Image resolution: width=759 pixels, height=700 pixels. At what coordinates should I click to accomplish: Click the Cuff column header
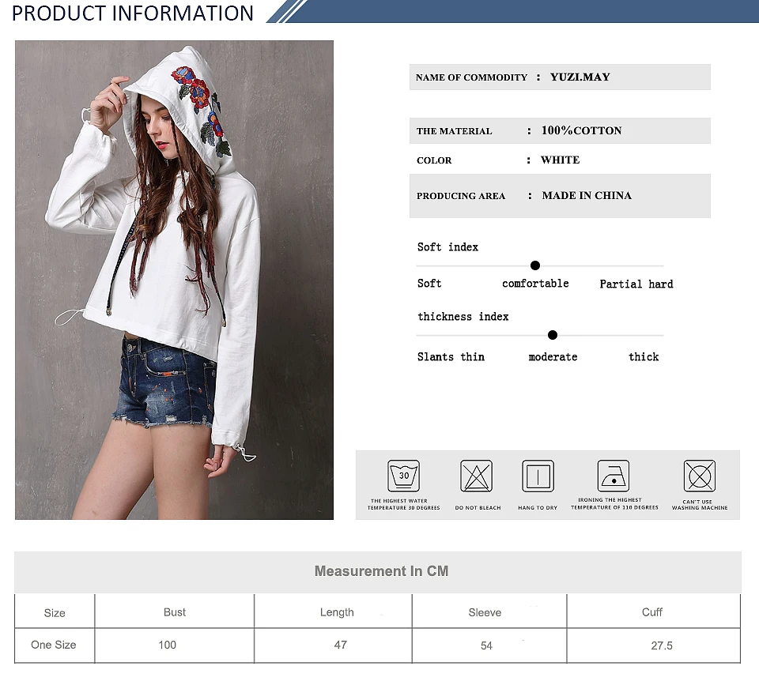(x=652, y=612)
